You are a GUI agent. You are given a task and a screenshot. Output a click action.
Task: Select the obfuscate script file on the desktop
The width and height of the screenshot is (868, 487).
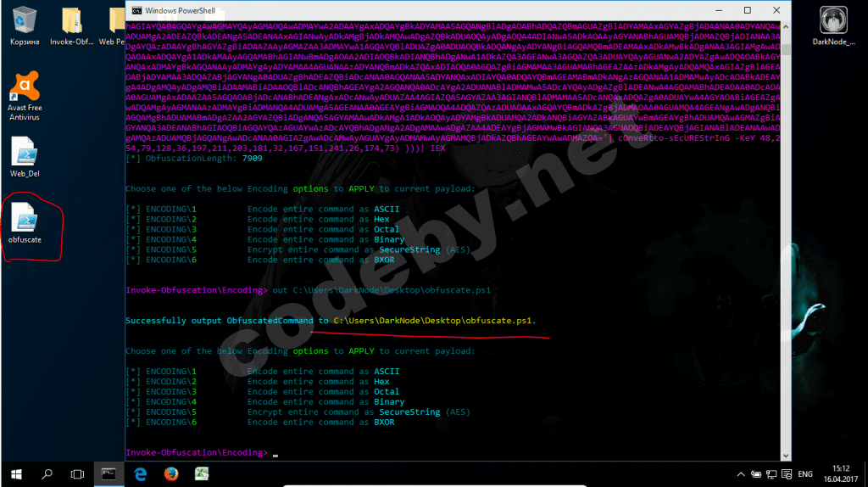click(25, 223)
